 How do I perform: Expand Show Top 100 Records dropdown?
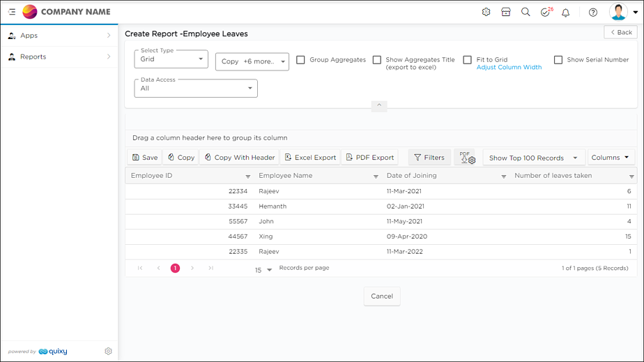(x=533, y=158)
